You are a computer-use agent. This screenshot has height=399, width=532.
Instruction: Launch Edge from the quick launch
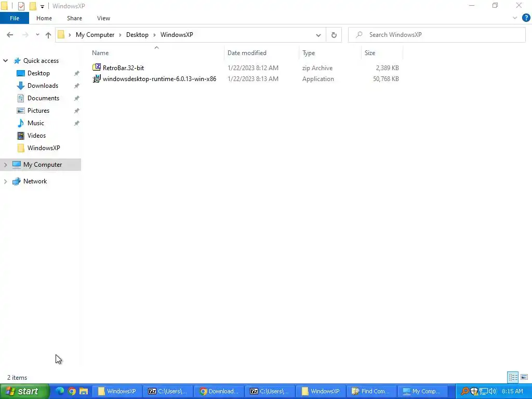pyautogui.click(x=60, y=391)
